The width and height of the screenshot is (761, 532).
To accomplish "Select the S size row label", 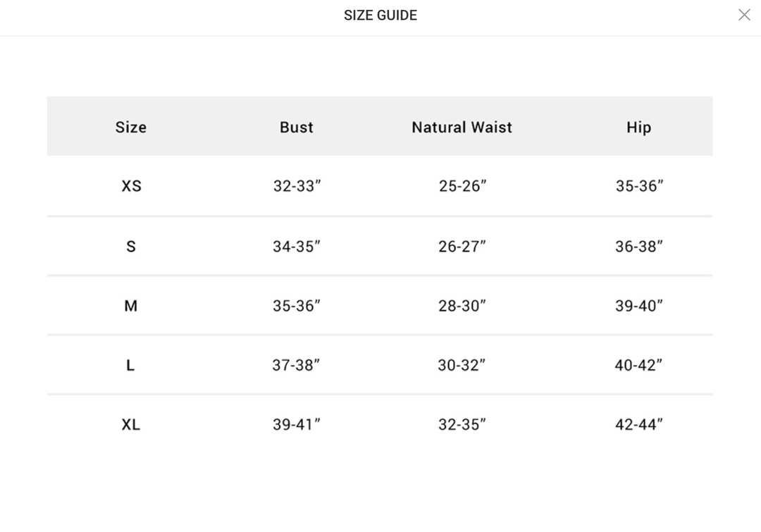I will coord(131,247).
